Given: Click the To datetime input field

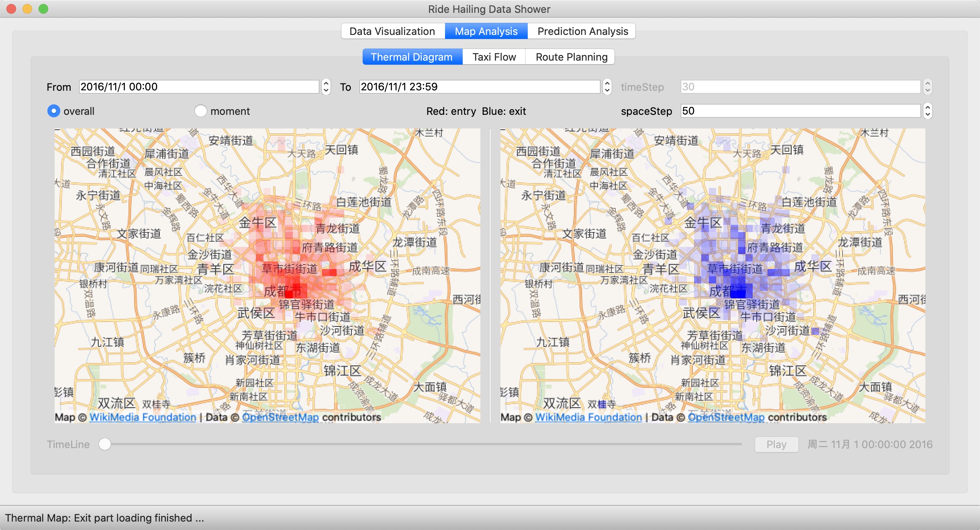Looking at the screenshot, I should coord(479,87).
